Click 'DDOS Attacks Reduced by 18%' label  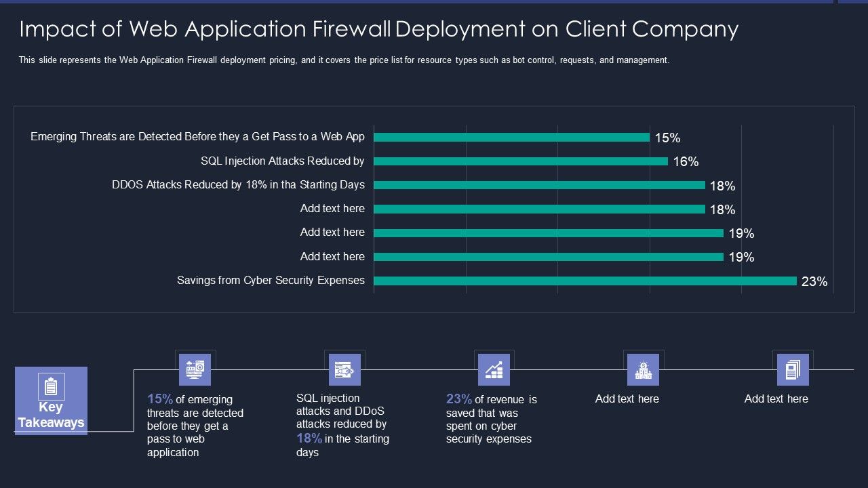[238, 184]
